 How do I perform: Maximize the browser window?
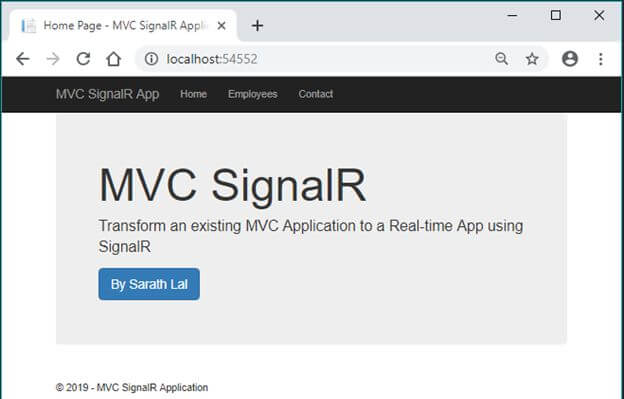[x=556, y=16]
